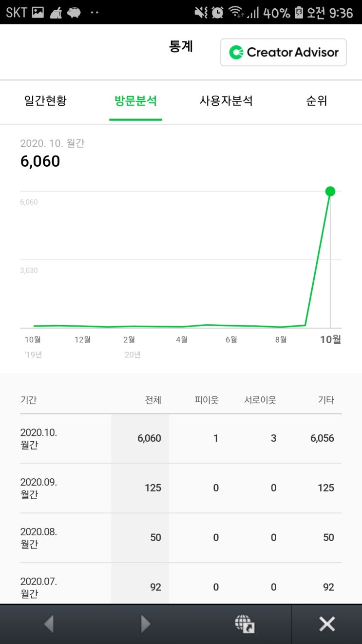Tap the green Creator Advisor logo icon
Screen dimensions: 362x644
click(x=236, y=52)
